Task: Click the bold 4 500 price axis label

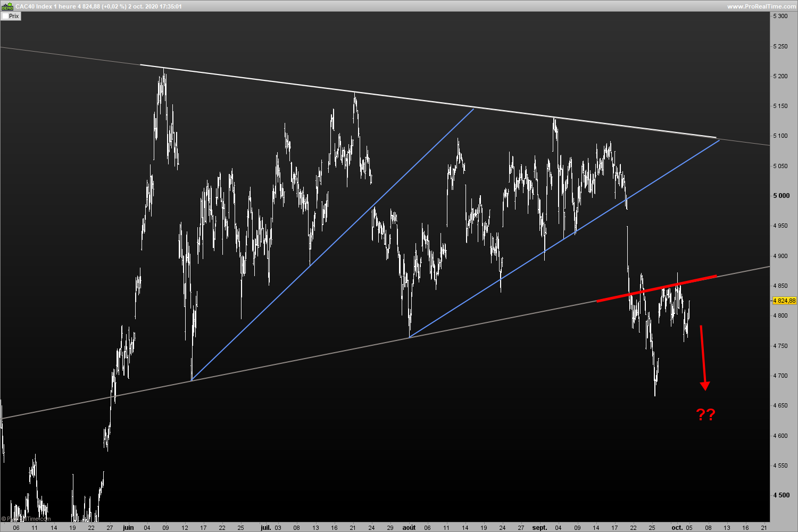Action: [782, 495]
